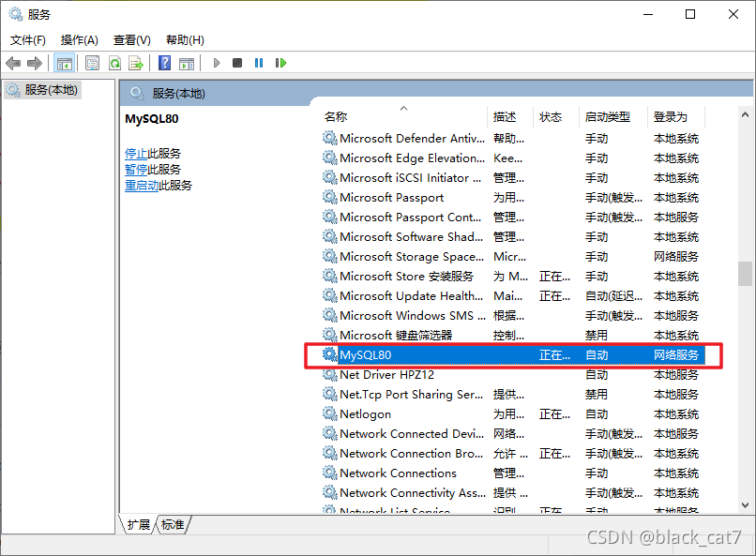The image size is (756, 556).
Task: Select Net.Tcp Port Sharing Ser... row
Action: pos(513,395)
